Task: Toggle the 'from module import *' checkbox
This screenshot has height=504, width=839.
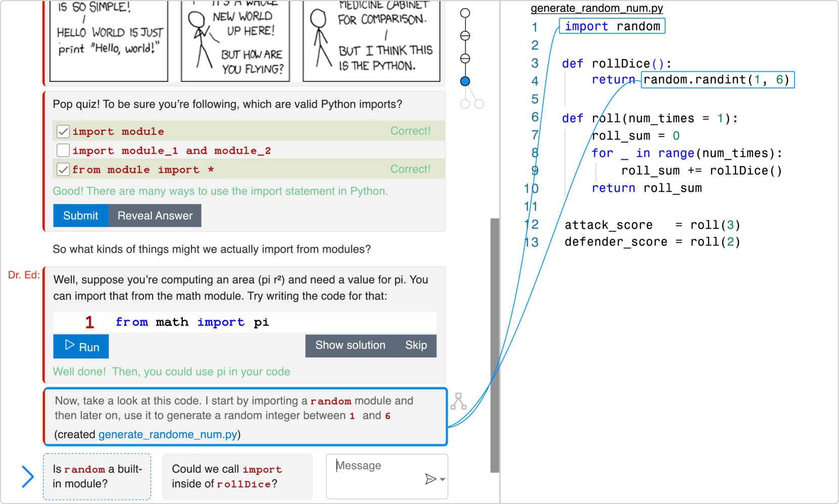Action: [63, 170]
